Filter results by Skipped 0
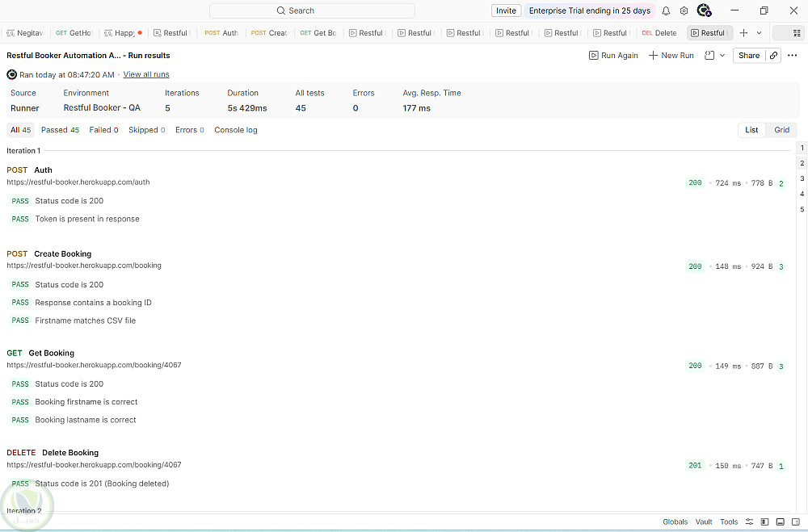The width and height of the screenshot is (808, 532). pyautogui.click(x=147, y=130)
